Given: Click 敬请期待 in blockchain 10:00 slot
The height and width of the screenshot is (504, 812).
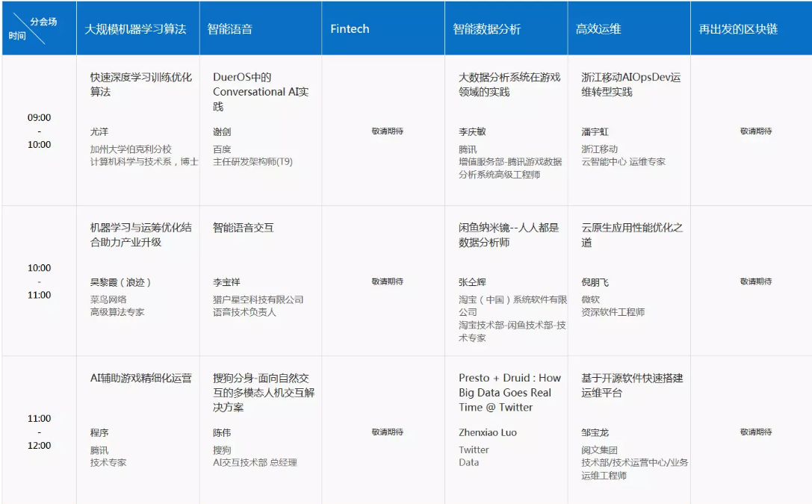Looking at the screenshot, I should 756,281.
